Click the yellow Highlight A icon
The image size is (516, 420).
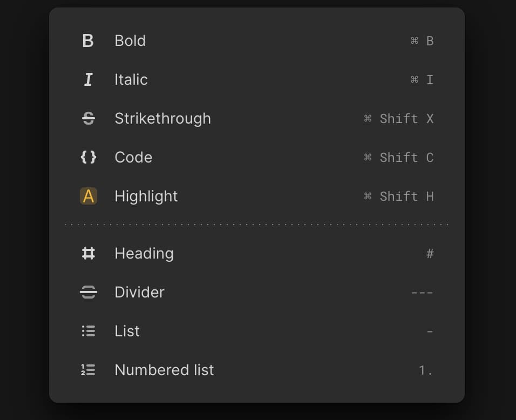click(x=88, y=197)
